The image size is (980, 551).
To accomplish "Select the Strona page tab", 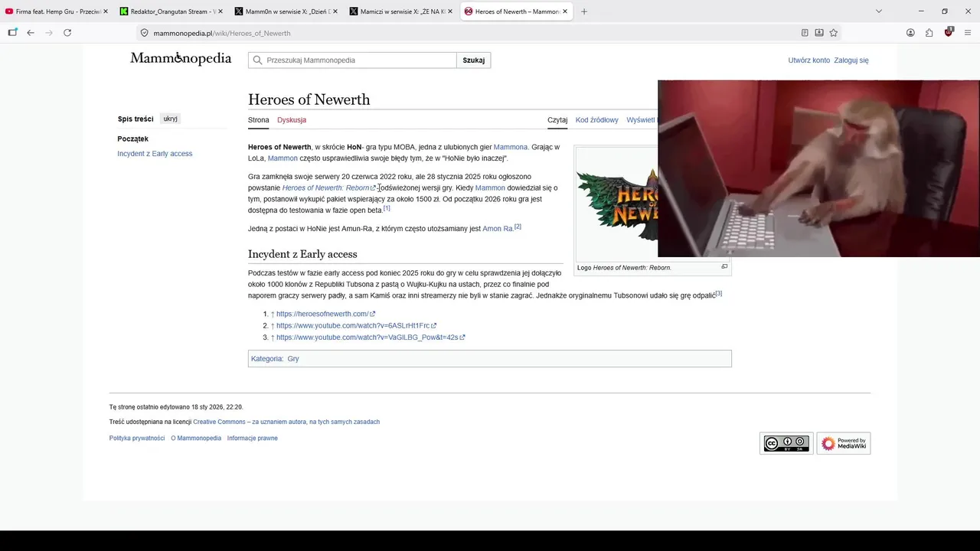I will tap(259, 120).
